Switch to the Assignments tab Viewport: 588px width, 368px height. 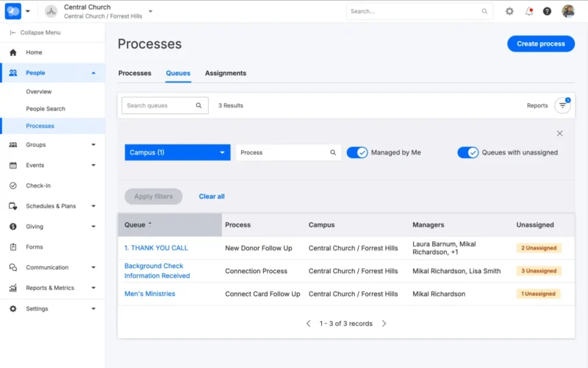(226, 73)
